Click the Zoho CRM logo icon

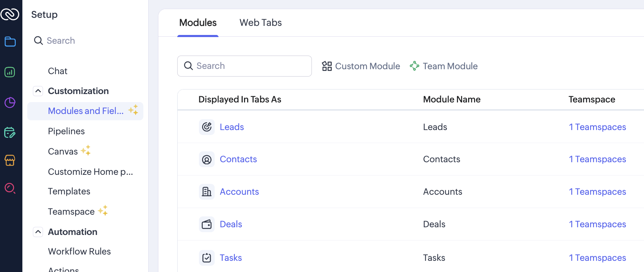click(x=10, y=14)
